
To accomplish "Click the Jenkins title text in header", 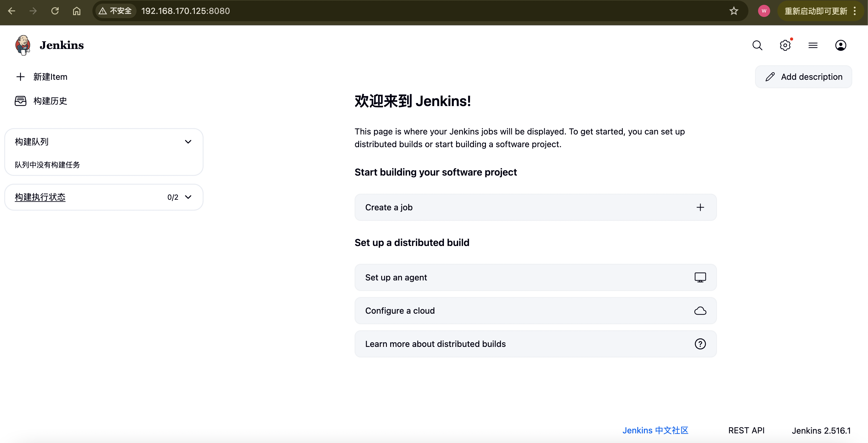I will tap(62, 45).
